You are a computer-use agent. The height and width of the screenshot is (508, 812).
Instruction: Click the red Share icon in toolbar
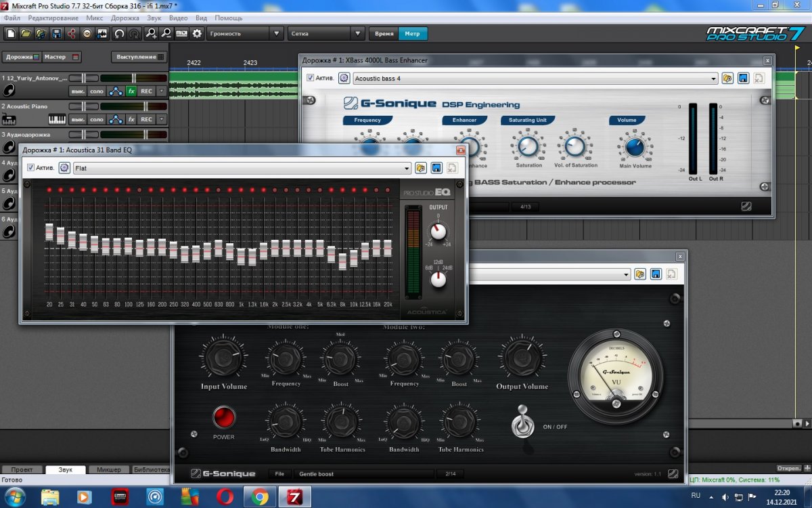pyautogui.click(x=72, y=33)
